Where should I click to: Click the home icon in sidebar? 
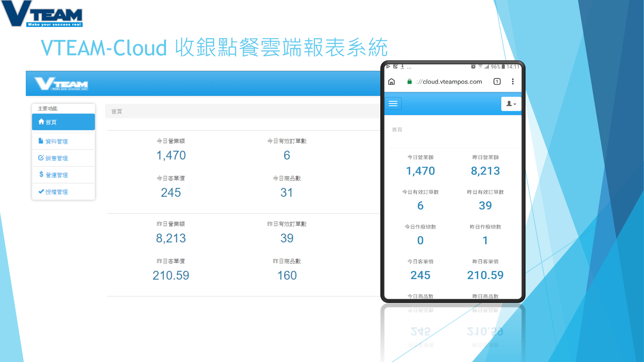[x=41, y=122]
